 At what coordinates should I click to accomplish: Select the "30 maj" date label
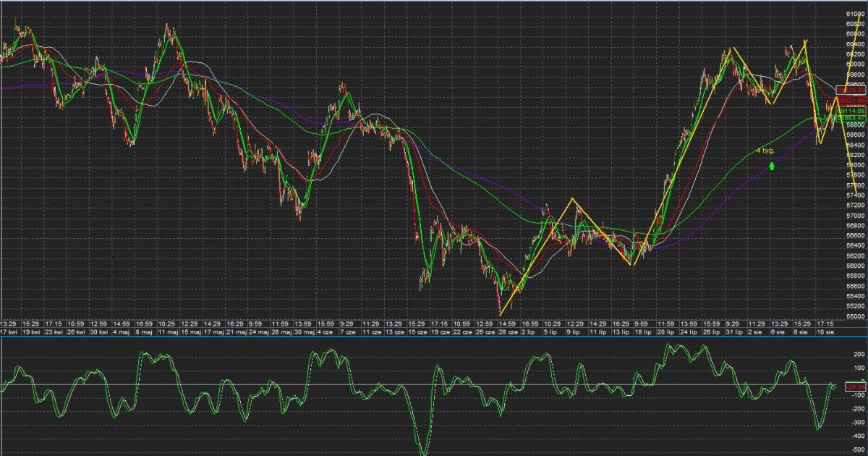click(x=303, y=332)
